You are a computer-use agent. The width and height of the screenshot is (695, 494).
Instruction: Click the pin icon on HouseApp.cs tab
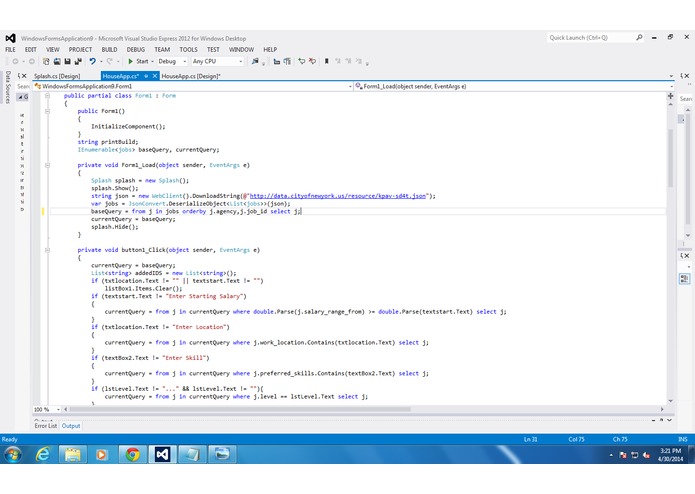point(146,76)
